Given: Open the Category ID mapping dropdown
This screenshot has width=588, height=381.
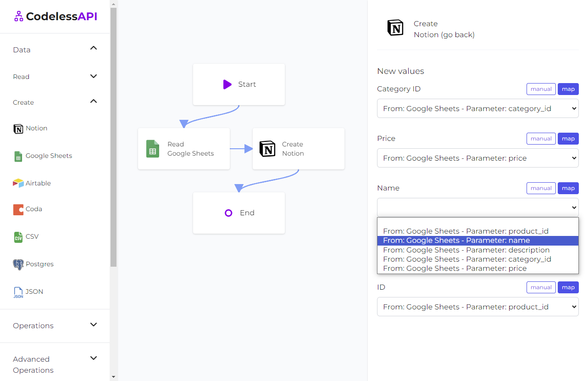Looking at the screenshot, I should tap(478, 108).
